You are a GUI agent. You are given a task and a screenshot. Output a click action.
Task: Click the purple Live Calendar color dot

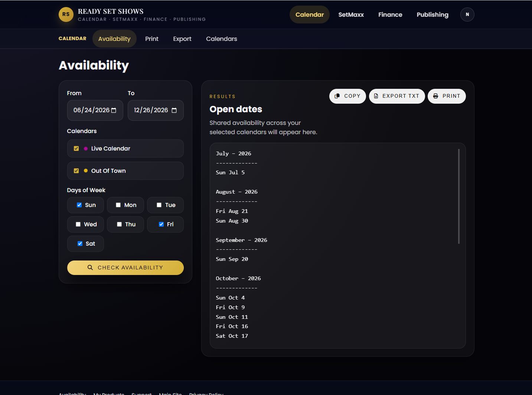pos(86,149)
